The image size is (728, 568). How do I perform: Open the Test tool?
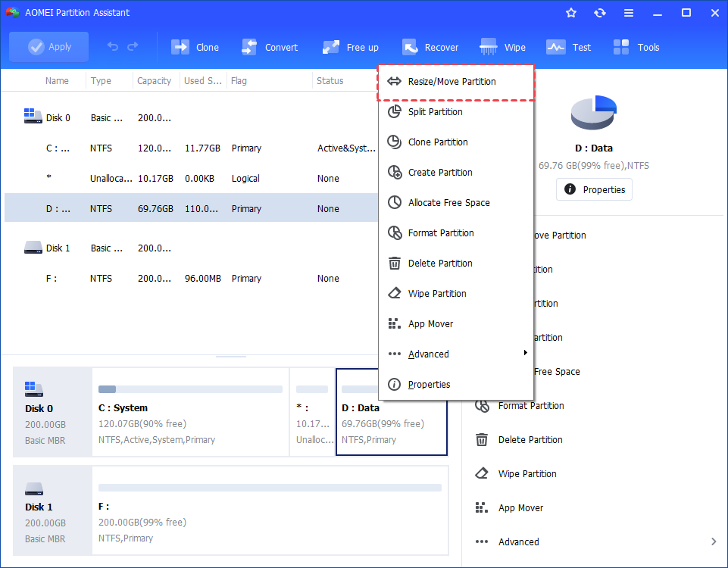click(556, 47)
